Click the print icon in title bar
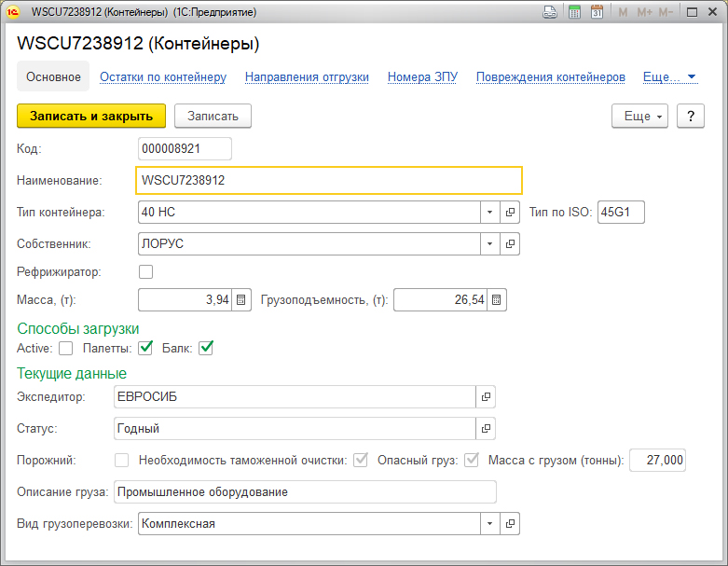 coord(550,12)
